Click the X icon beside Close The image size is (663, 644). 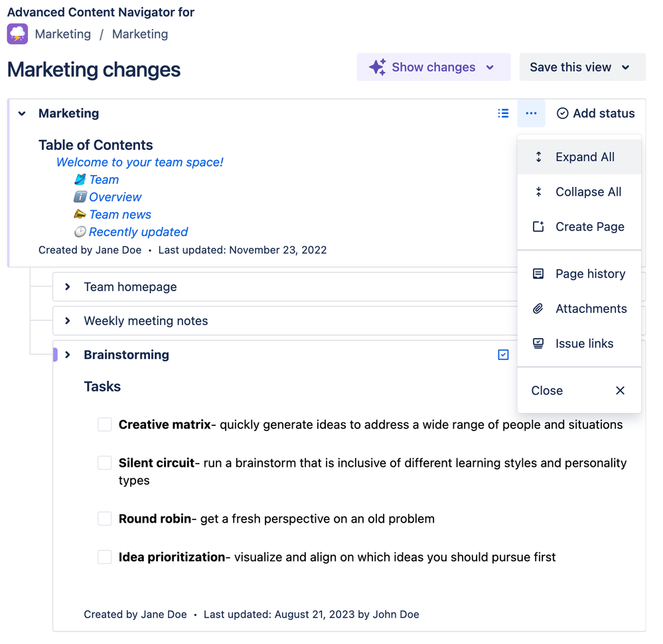(620, 391)
